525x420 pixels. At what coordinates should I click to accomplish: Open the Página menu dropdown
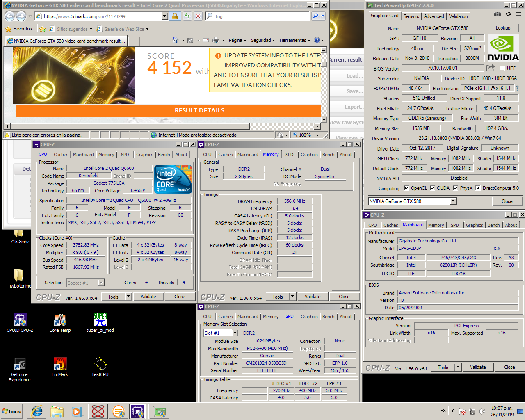[237, 40]
